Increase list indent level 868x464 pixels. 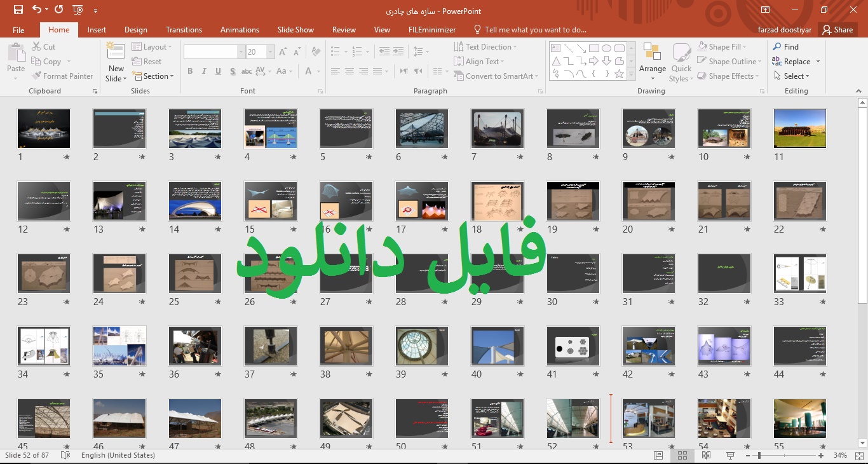(x=398, y=51)
